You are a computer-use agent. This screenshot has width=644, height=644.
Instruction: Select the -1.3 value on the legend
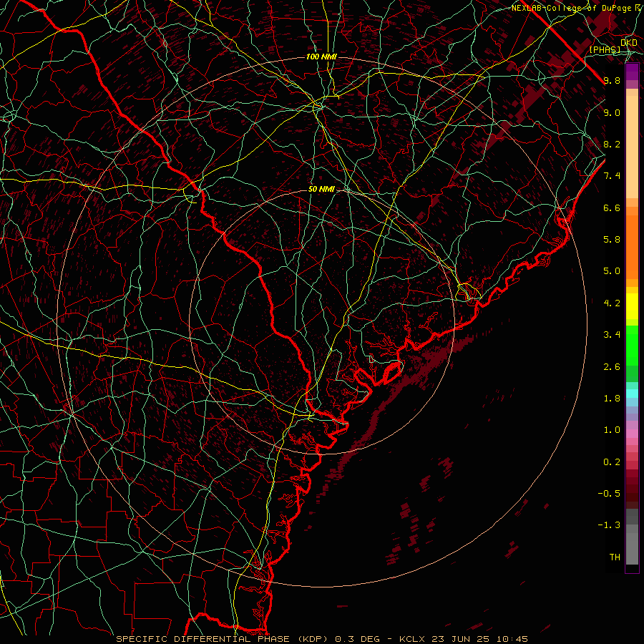609,525
